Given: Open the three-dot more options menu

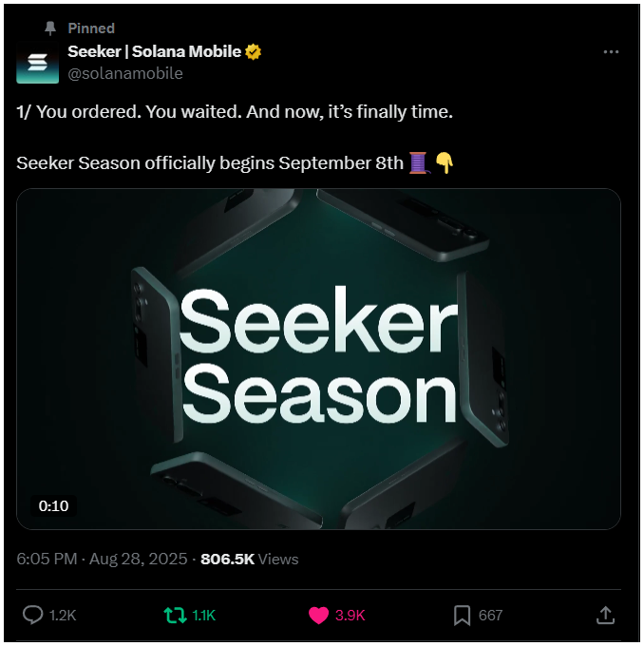Looking at the screenshot, I should coord(611,52).
